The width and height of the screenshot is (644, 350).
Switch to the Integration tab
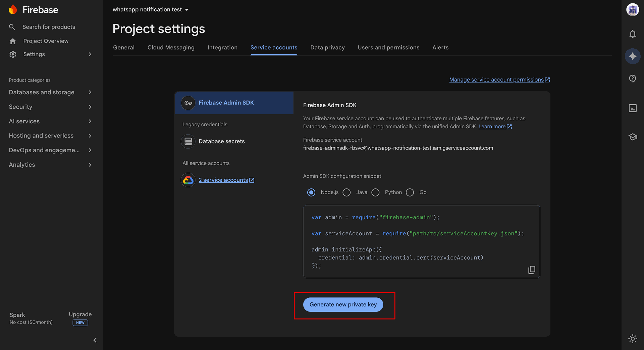click(x=222, y=48)
